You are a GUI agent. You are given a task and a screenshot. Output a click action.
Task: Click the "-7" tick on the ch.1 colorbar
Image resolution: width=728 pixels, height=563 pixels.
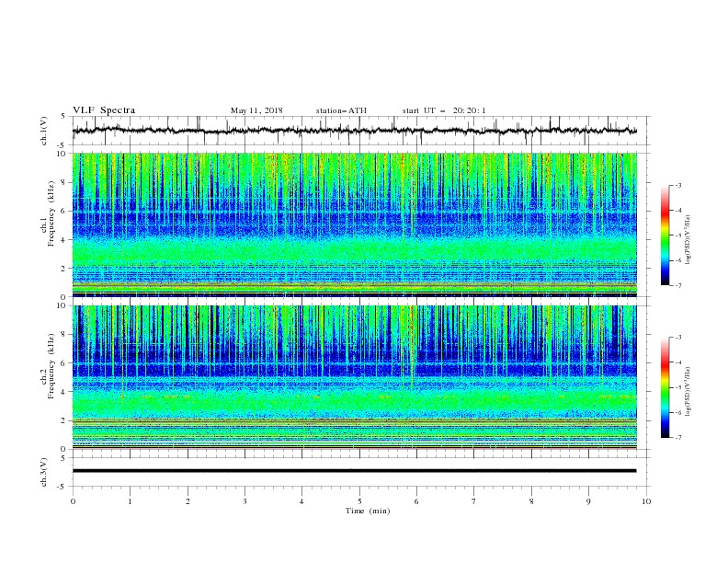(677, 285)
